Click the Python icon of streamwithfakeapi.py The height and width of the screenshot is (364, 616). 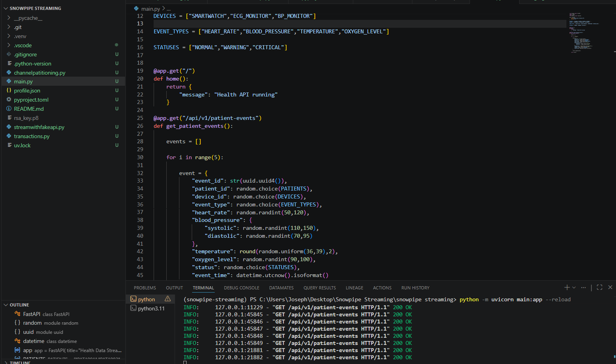tap(9, 127)
